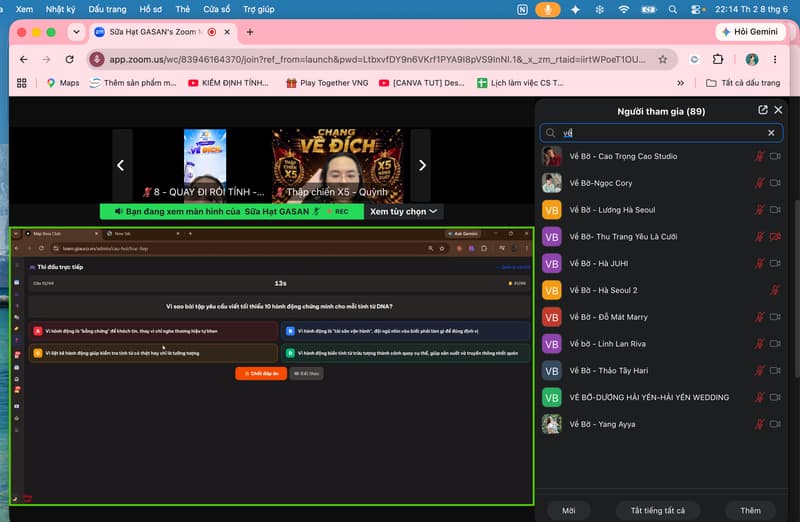Select Về Bờ - Yang Ayya avatar

point(552,424)
